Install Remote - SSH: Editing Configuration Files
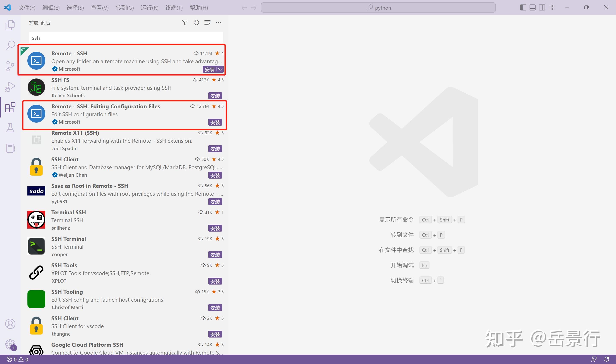The image size is (616, 364). click(215, 122)
